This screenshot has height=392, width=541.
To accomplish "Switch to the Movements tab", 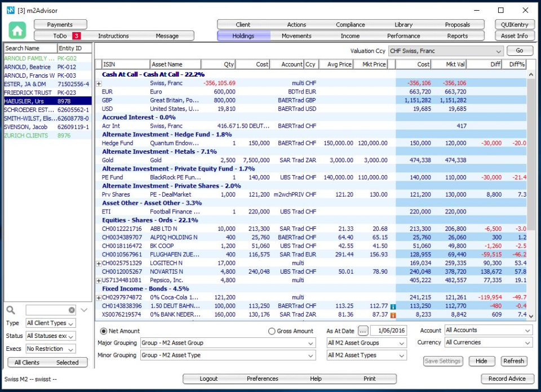I will pyautogui.click(x=296, y=35).
